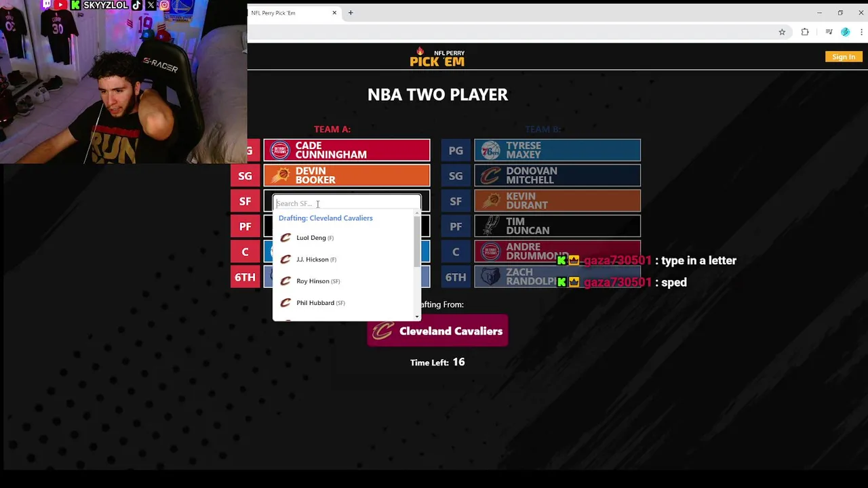Close the NFL Perry Pick 'Em tab

[334, 13]
